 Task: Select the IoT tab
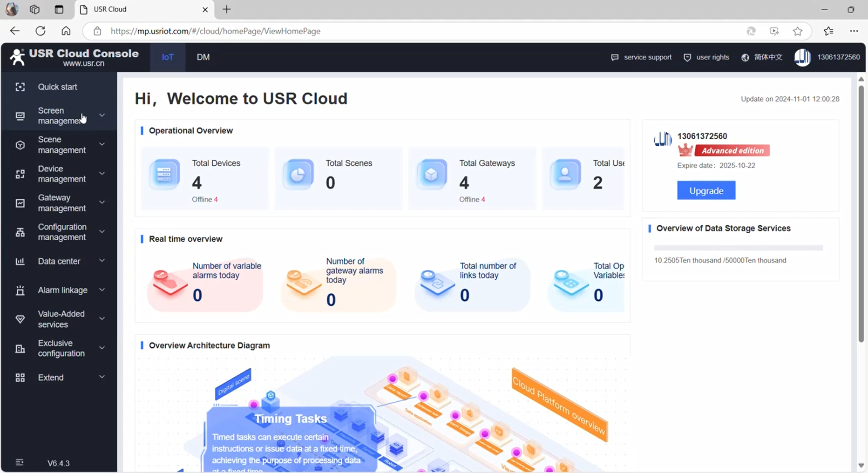[x=168, y=57]
